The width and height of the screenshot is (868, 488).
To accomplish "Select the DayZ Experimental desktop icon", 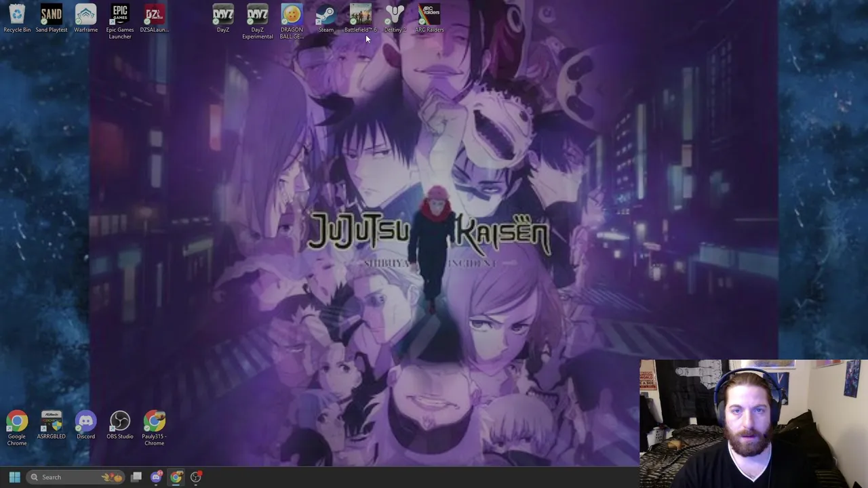I will pyautogui.click(x=257, y=21).
